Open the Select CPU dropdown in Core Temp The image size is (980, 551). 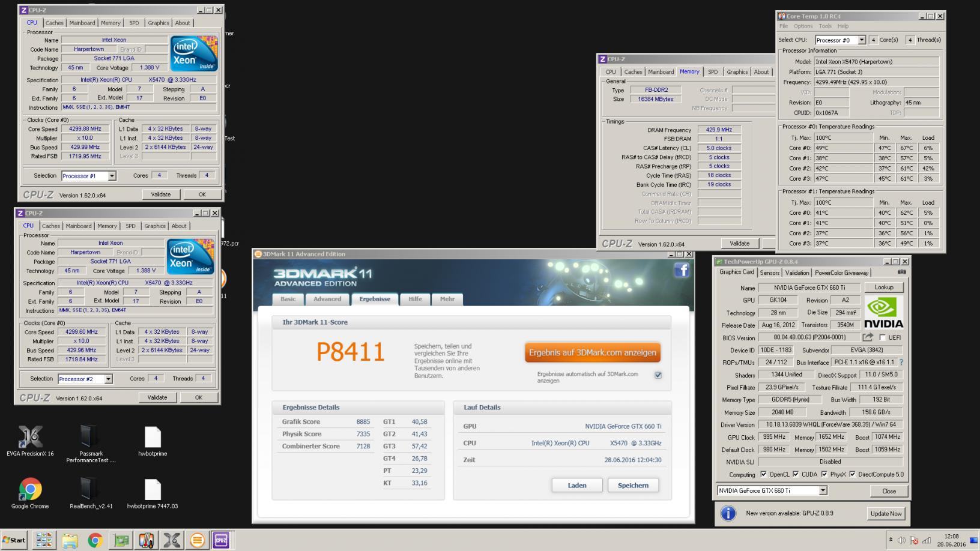[862, 40]
